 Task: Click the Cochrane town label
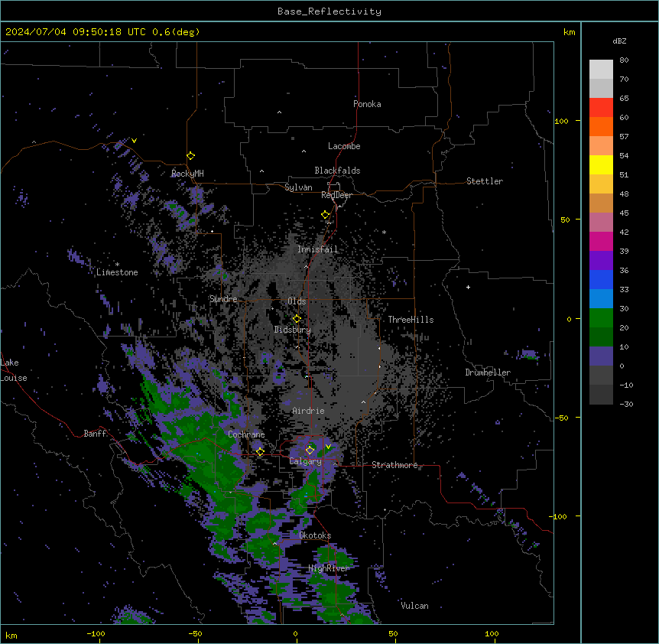[246, 434]
